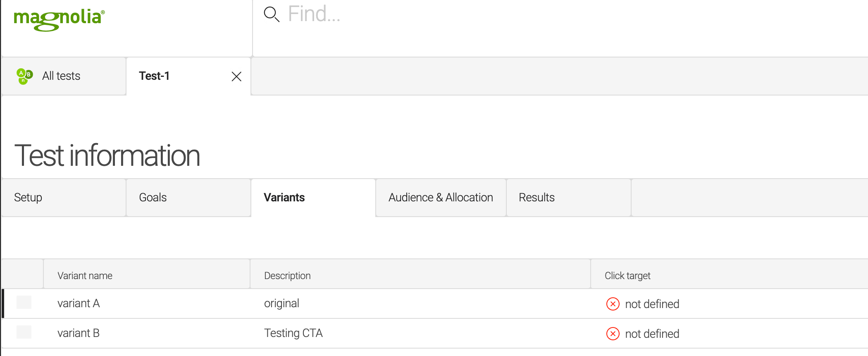Select the Testing CTA description cell
Screen dimensions: 868x356
[293, 333]
